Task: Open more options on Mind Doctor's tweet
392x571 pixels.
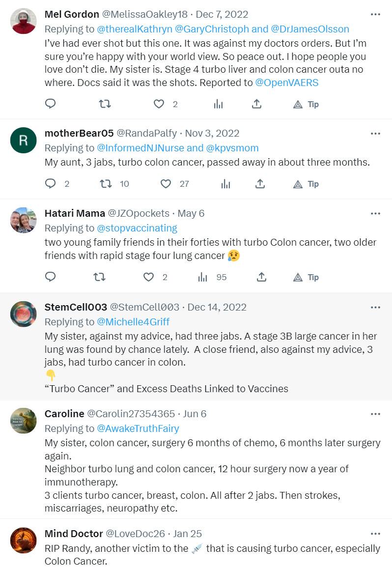Action: pos(375,534)
